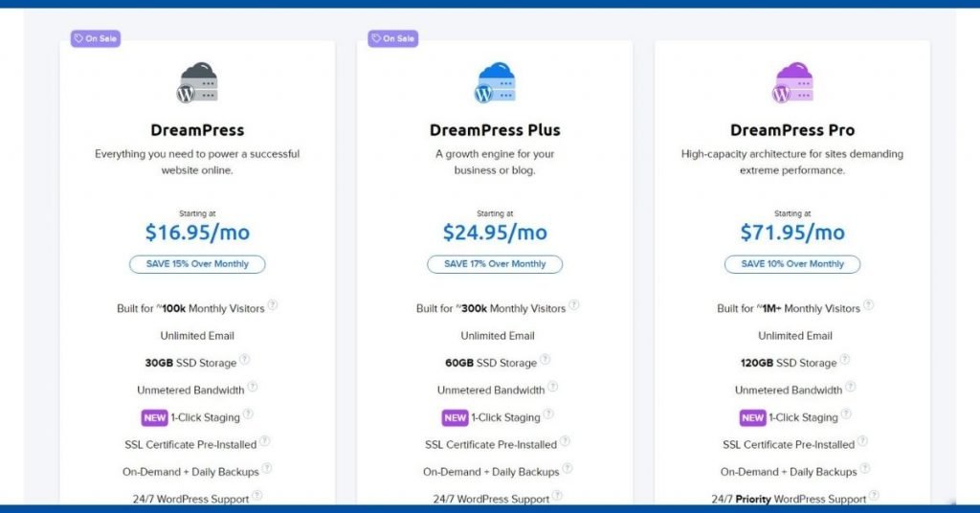Click the DreamPress Plus plan title
Screen dimensions: 980x513
495,130
